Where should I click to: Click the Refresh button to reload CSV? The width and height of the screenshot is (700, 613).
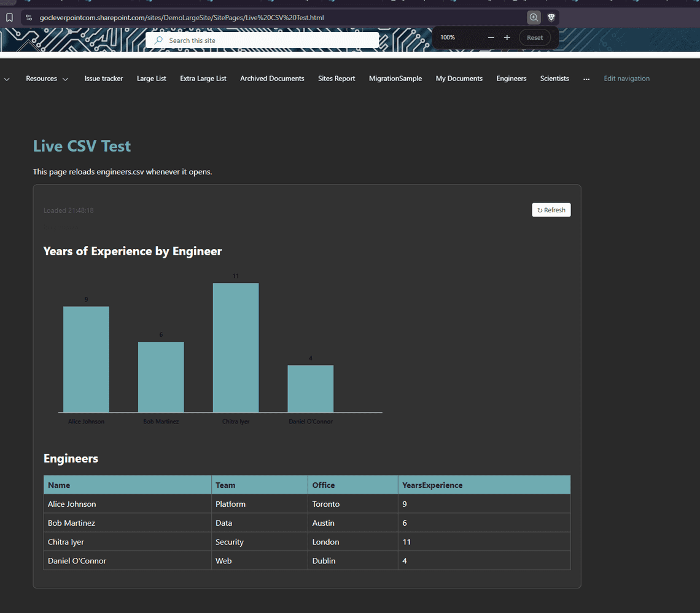(551, 210)
